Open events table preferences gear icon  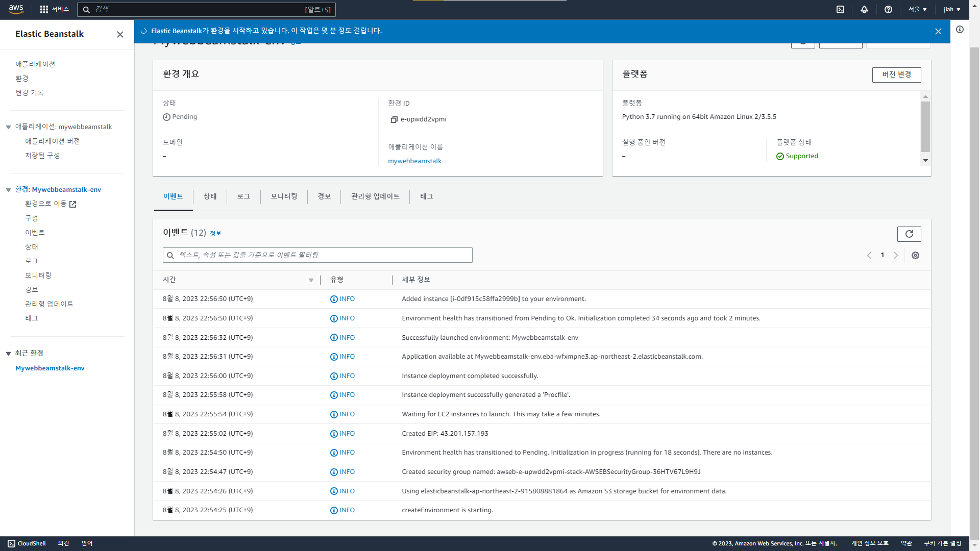tap(915, 255)
